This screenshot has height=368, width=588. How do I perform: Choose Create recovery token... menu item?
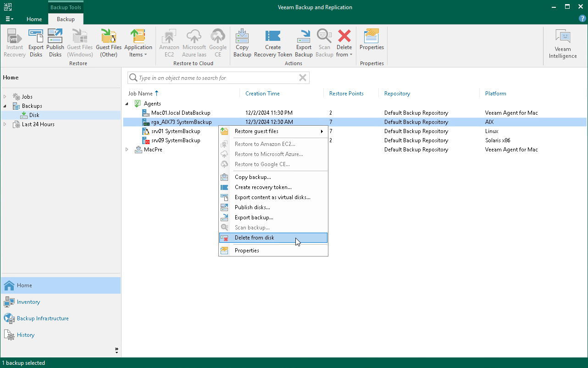[x=273, y=187]
